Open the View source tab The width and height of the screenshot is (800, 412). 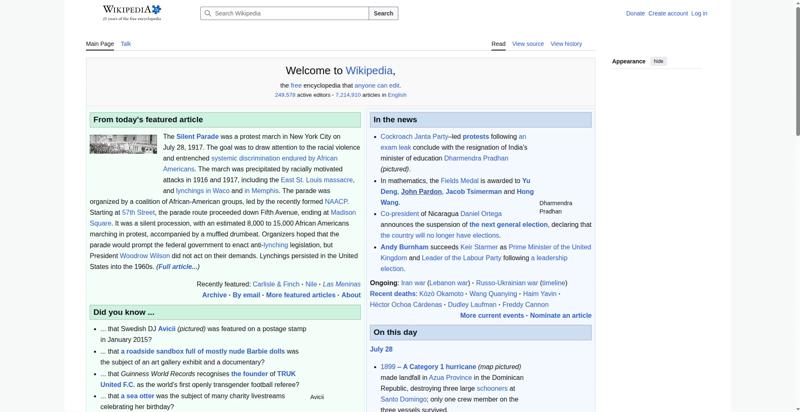click(528, 44)
